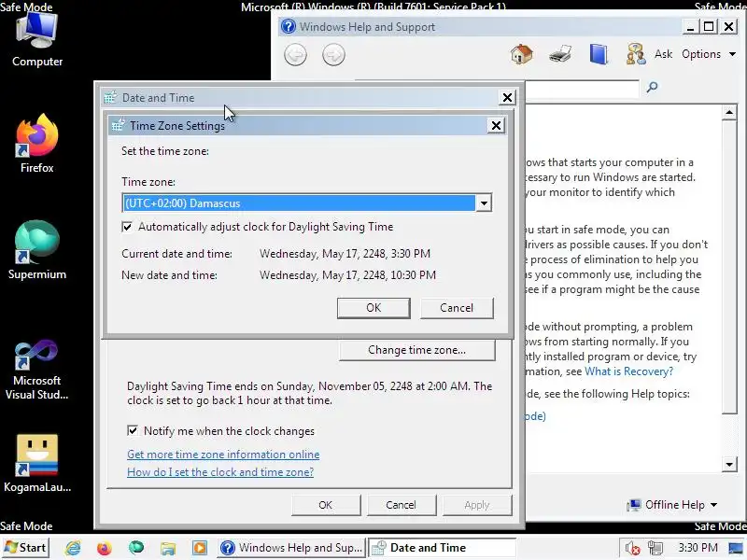Close the Time Zone Settings dialog

pos(496,126)
